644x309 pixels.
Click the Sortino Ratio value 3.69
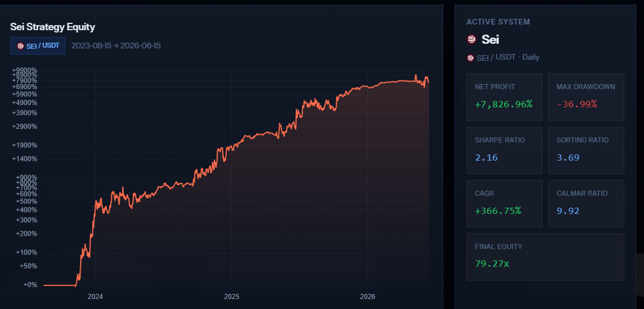point(568,158)
